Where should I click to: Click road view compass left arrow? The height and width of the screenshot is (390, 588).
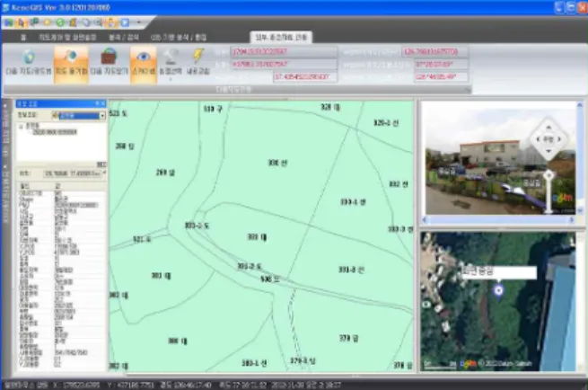click(539, 139)
